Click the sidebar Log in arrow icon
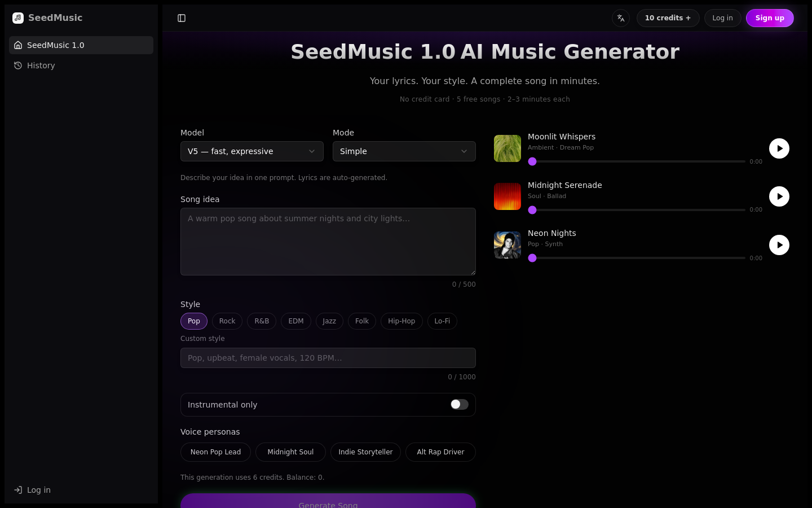 [18, 490]
